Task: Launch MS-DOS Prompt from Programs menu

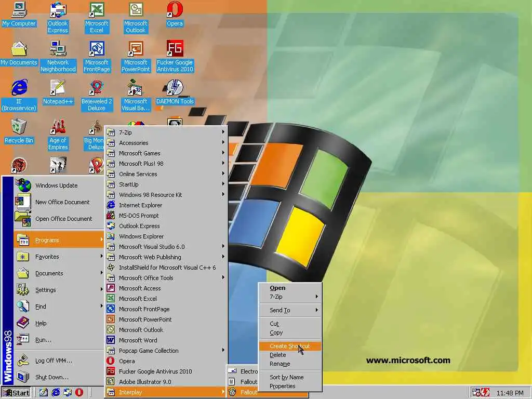Action: pyautogui.click(x=166, y=216)
